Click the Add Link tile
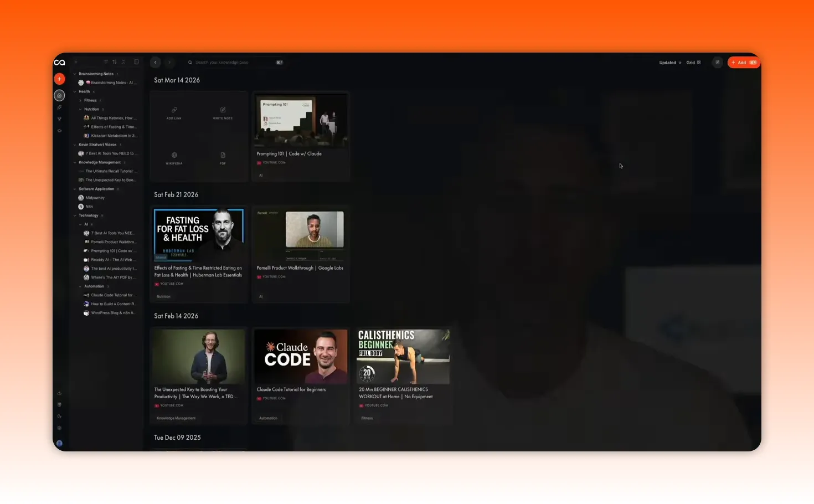This screenshot has height=504, width=814. coord(174,113)
